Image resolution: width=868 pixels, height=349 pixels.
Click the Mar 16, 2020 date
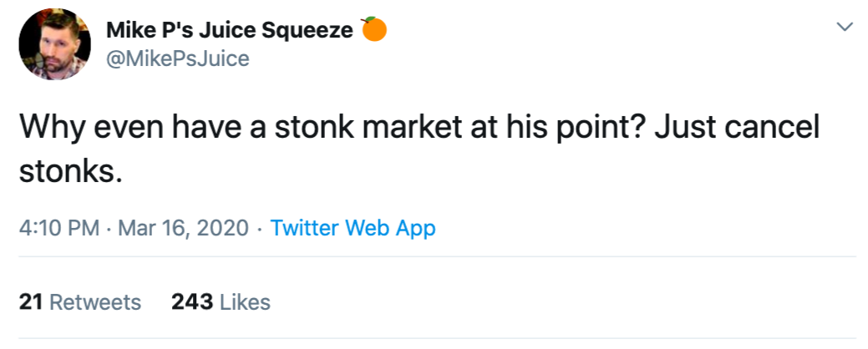pyautogui.click(x=184, y=228)
